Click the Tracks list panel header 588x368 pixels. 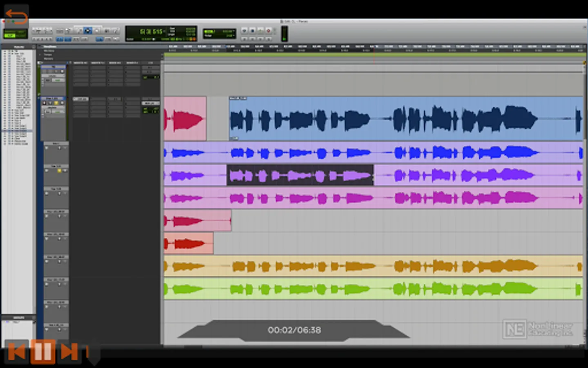point(18,47)
